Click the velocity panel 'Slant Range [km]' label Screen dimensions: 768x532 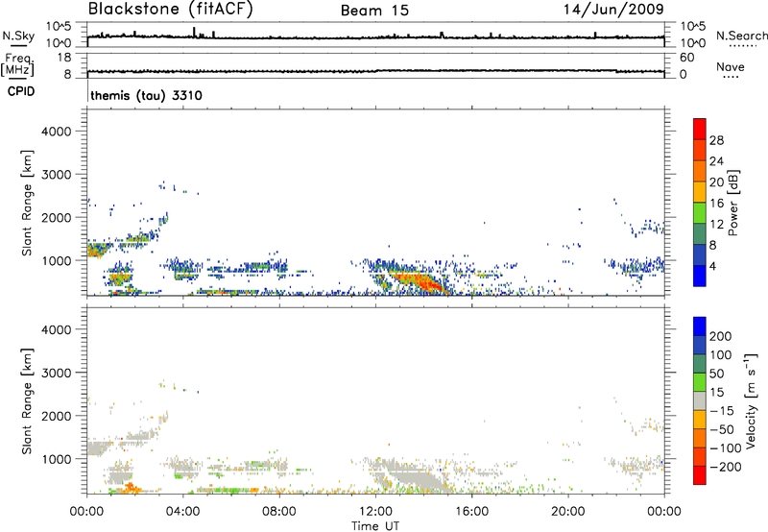point(27,401)
